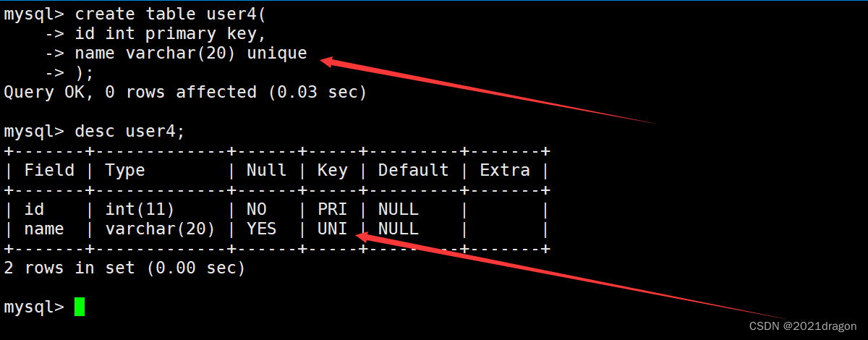Click the "Type" column header
This screenshot has height=340, width=868.
coord(125,171)
